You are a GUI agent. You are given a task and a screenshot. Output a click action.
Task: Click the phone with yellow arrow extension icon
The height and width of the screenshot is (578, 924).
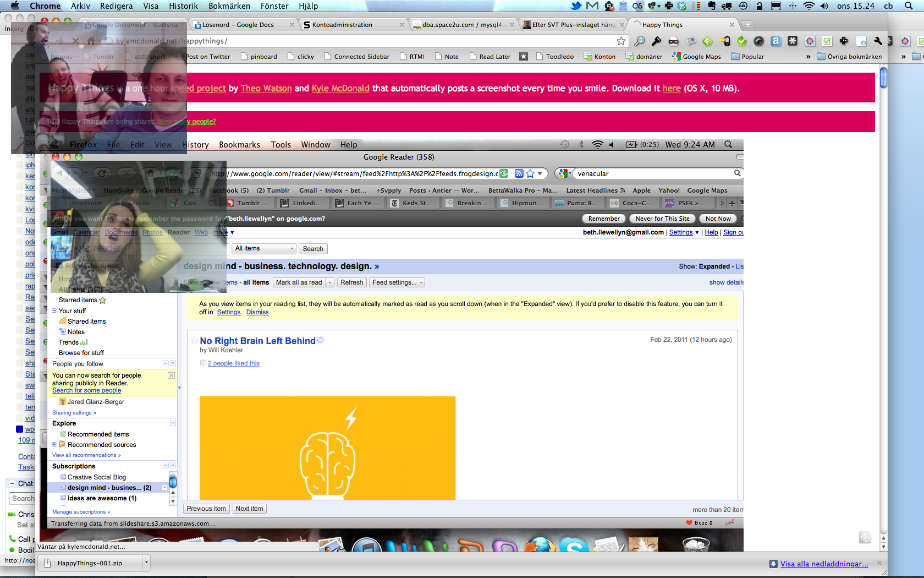[725, 41]
